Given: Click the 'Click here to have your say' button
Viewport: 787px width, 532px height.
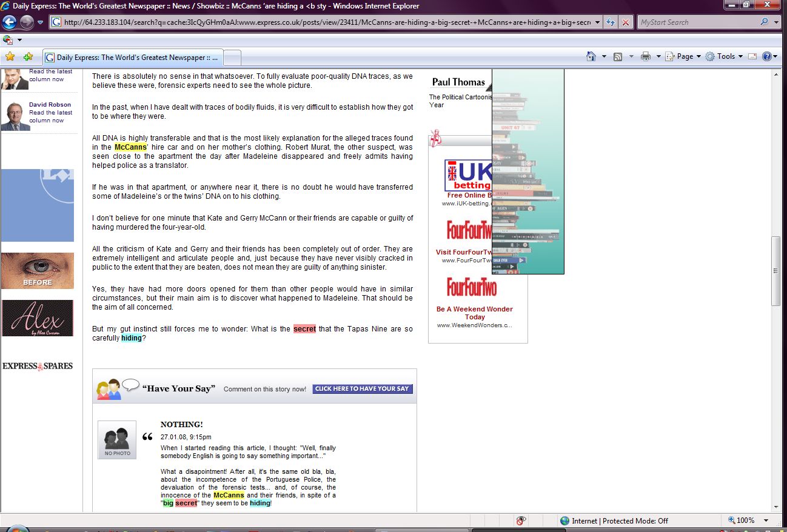Looking at the screenshot, I should click(362, 389).
